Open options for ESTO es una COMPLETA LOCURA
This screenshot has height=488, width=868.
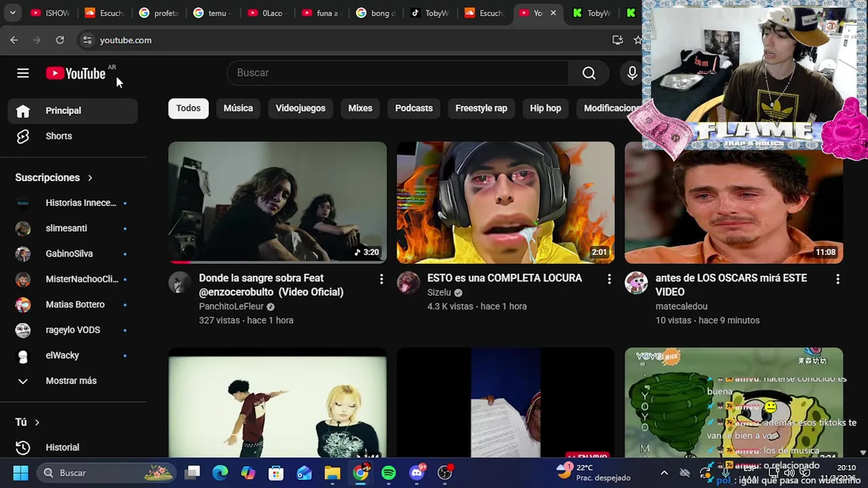[x=609, y=279]
